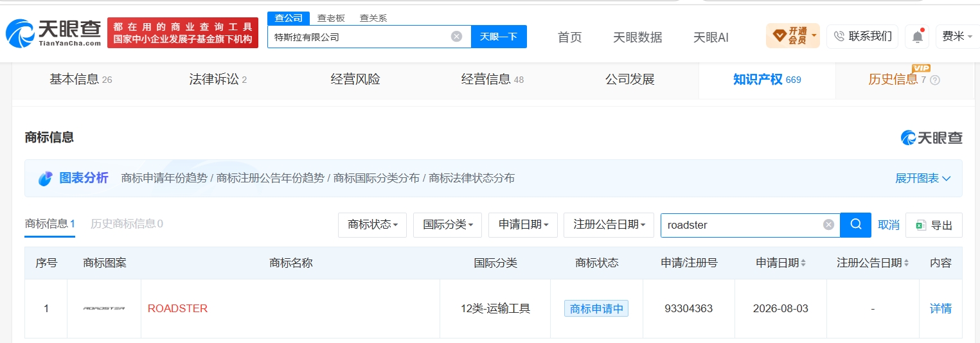Screen dimensions: 980x343
Task: Switch to the 查公司 search tab
Action: pyautogui.click(x=289, y=18)
